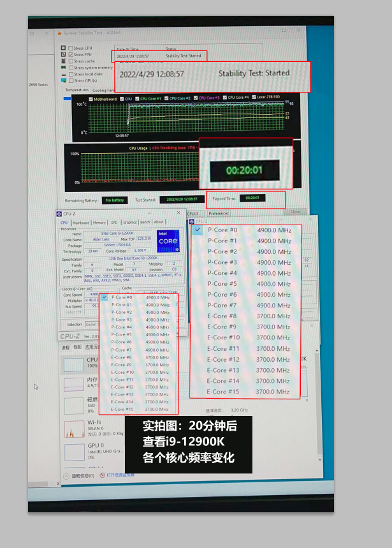Click the Alder Lake code name value
Screen dimensions: 392x548
click(101, 239)
